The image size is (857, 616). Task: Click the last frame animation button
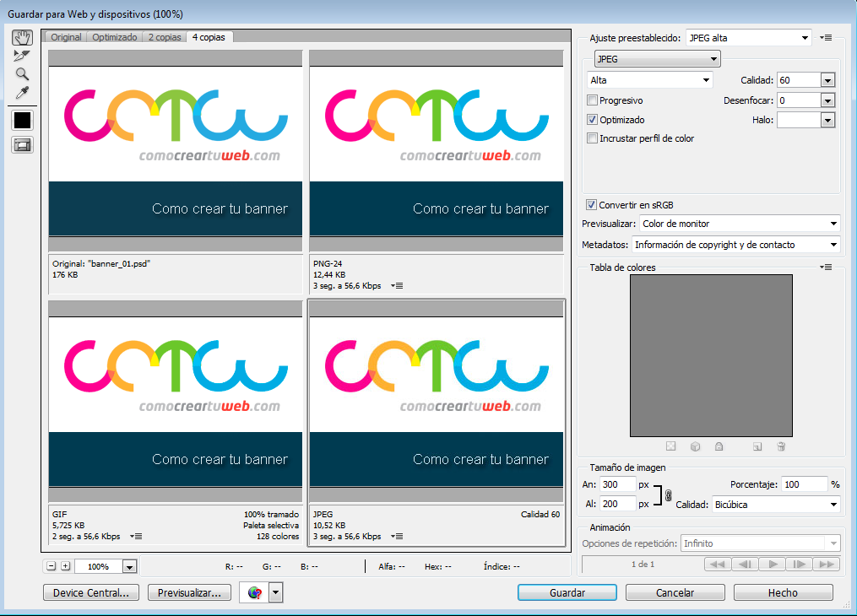827,565
